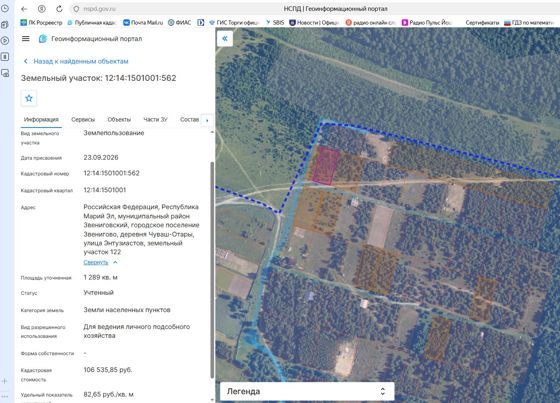
Task: Open the second icon in the browser left sidebar
Action: coord(5,25)
